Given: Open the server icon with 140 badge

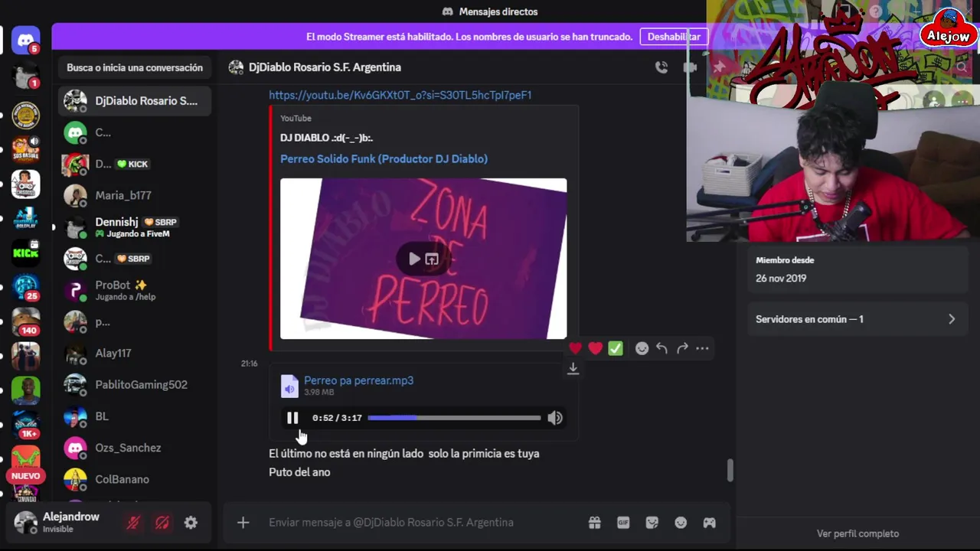Looking at the screenshot, I should [25, 321].
